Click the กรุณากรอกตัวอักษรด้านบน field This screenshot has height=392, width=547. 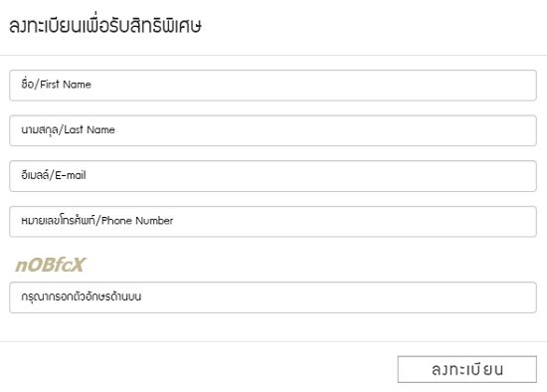(273, 297)
